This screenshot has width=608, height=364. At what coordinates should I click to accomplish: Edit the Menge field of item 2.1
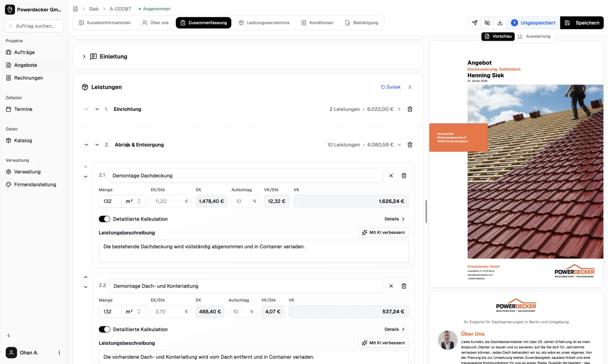[110, 201]
